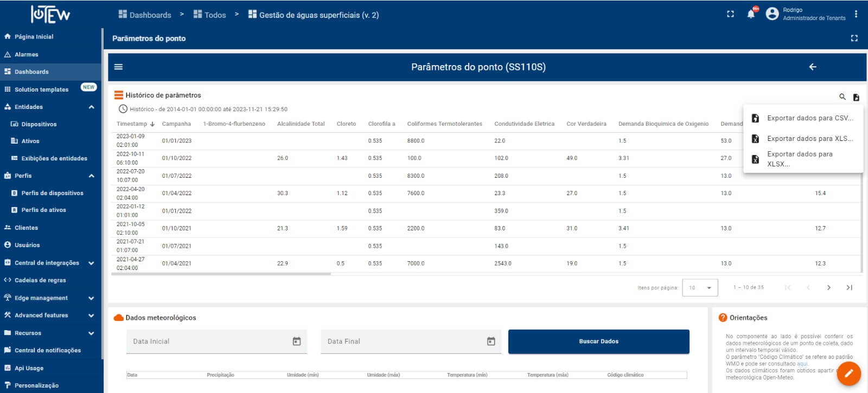The height and width of the screenshot is (393, 868).
Task: Click Demanda Bioquimica de Oxigenio header
Action: (x=663, y=124)
